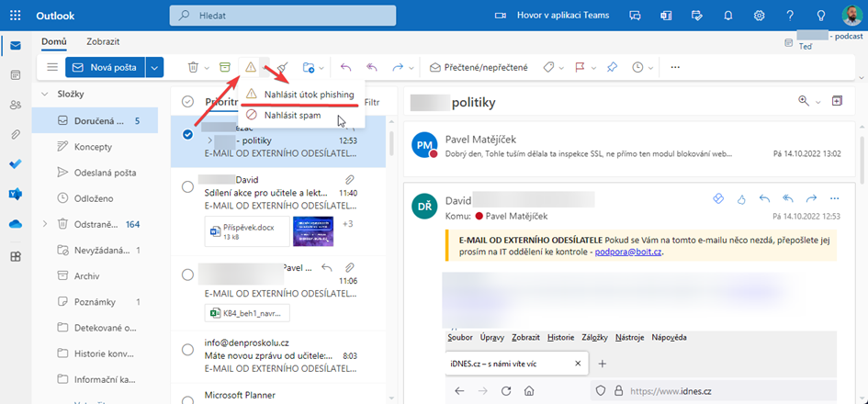Collapse the Složky folder section
Viewport: 868px width, 404px height.
(44, 94)
